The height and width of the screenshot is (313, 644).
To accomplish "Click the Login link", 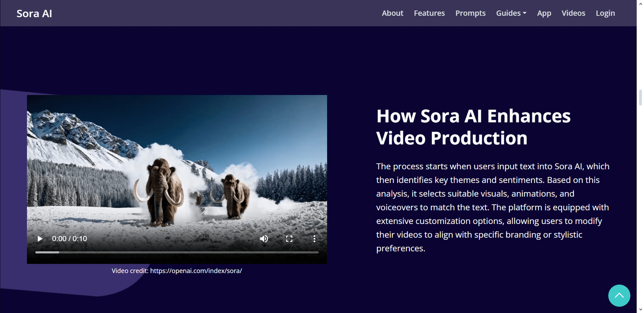I will (x=605, y=13).
